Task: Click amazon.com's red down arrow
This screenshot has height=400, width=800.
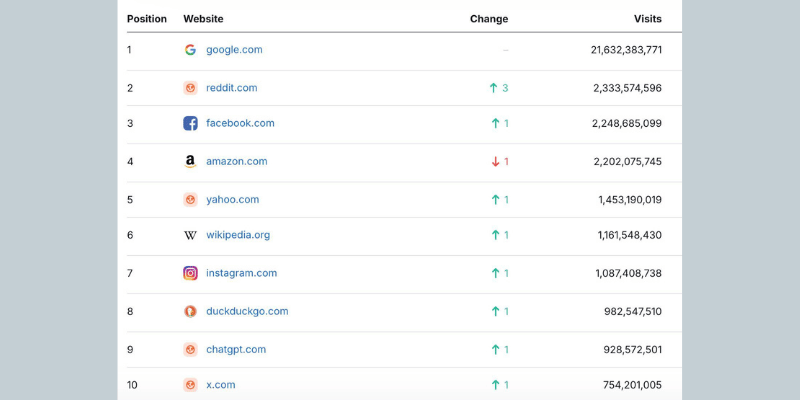Action: click(x=495, y=162)
